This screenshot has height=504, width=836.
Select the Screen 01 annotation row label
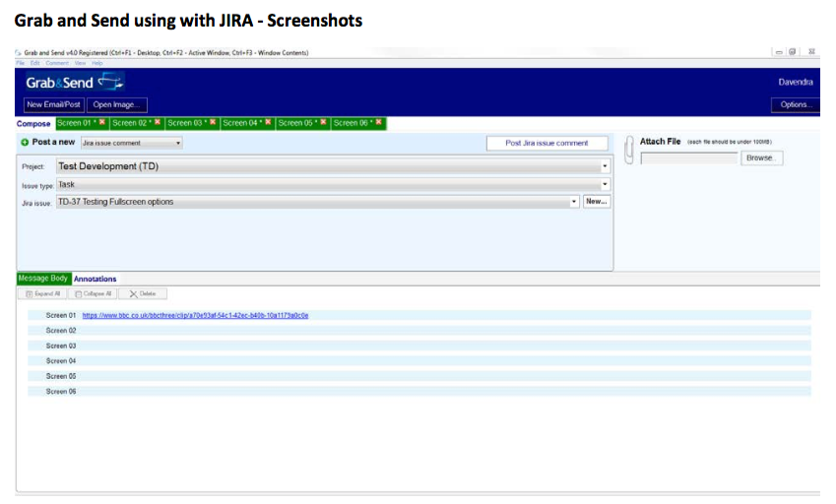(x=61, y=315)
